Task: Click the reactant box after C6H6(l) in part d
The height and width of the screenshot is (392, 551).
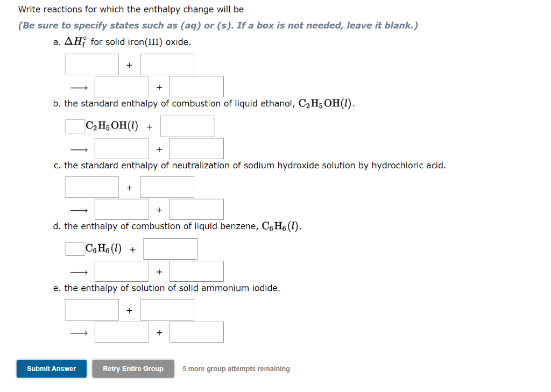Action: [x=170, y=248]
